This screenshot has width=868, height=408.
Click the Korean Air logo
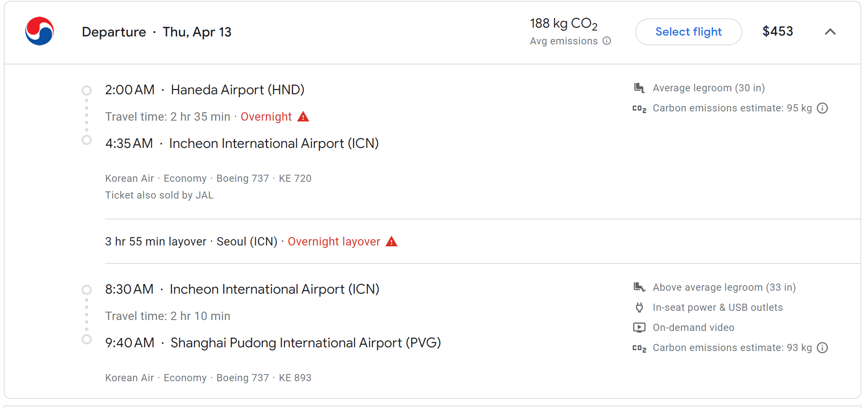39,31
